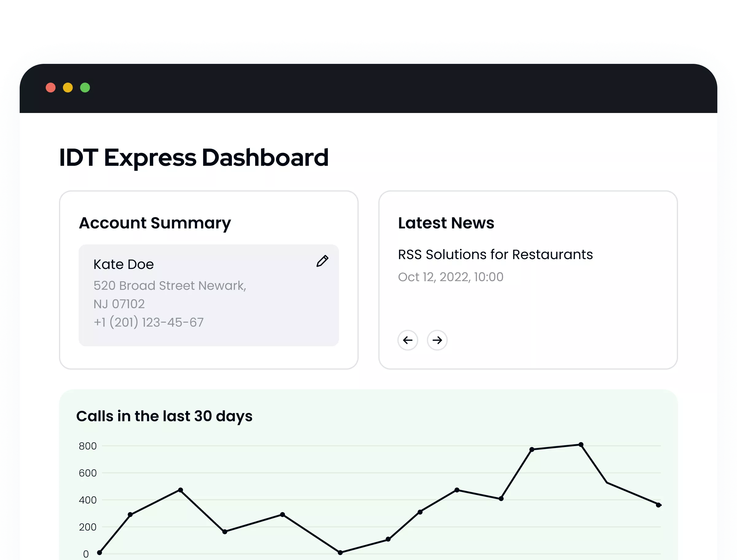737x560 pixels.
Task: Click the 400 axis label on chart
Action: click(88, 500)
